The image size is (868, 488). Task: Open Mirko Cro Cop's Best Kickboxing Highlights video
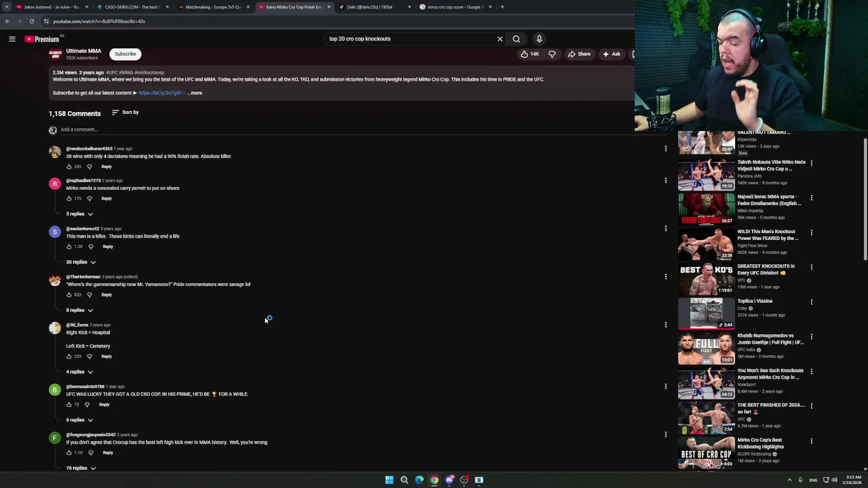pos(706,453)
